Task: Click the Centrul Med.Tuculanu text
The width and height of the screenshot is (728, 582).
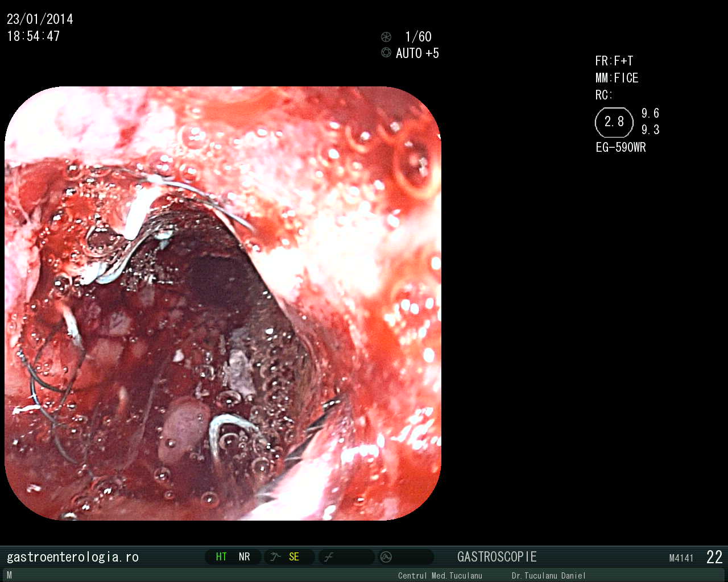Action: [x=440, y=576]
